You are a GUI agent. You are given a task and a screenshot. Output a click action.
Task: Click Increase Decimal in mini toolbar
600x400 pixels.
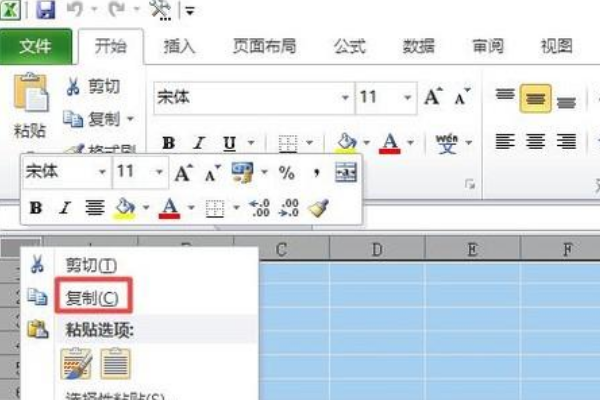click(x=259, y=208)
